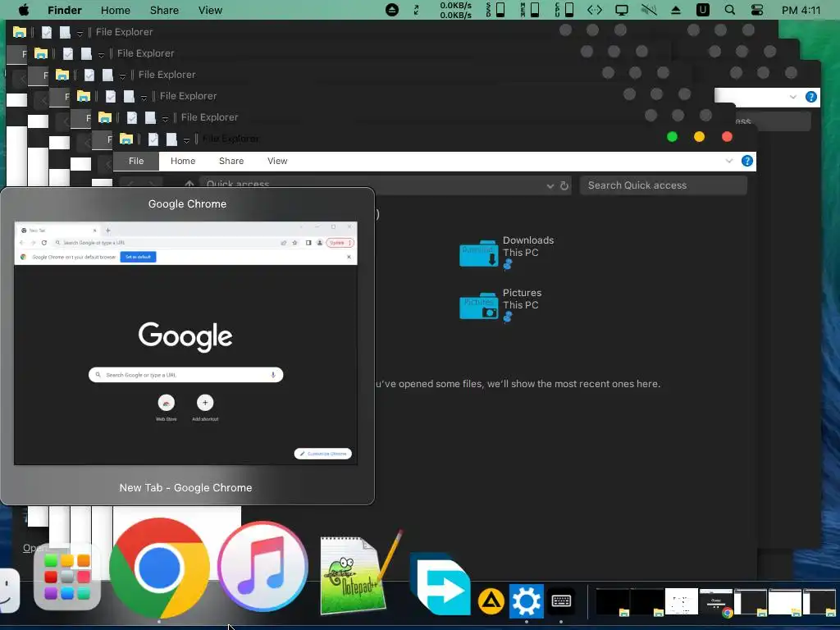The width and height of the screenshot is (840, 630).
Task: Open the Customize Quick Access Toolbar dropdown in front window
Action: [x=186, y=140]
